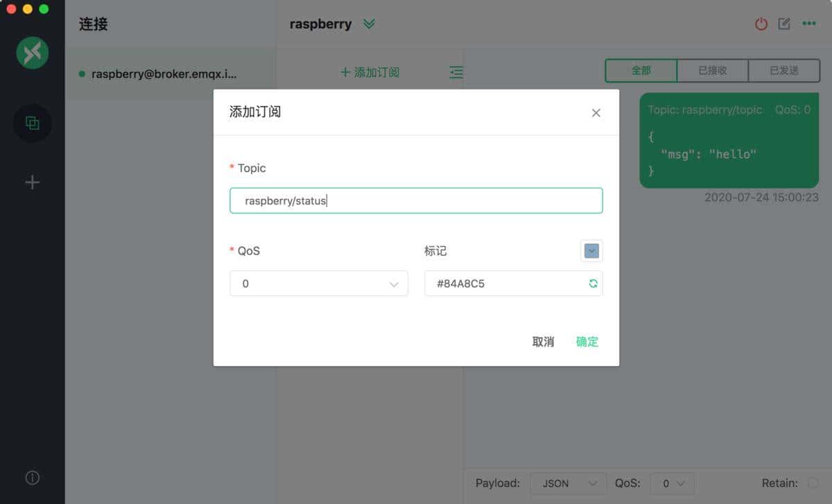Open the About info icon at bottom left
Image resolution: width=832 pixels, height=504 pixels.
tap(32, 477)
